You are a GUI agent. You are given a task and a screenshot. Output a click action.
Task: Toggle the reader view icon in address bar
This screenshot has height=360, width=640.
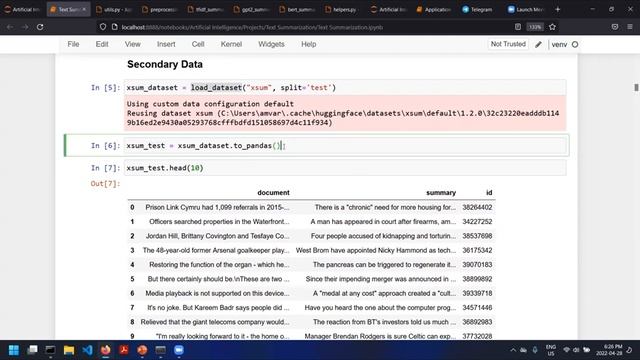[x=518, y=27]
